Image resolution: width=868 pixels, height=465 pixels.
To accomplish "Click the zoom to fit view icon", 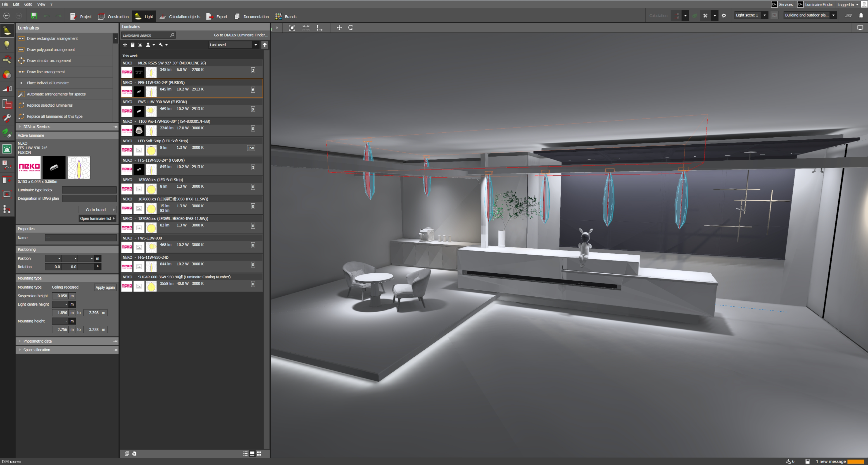I will [x=292, y=28].
